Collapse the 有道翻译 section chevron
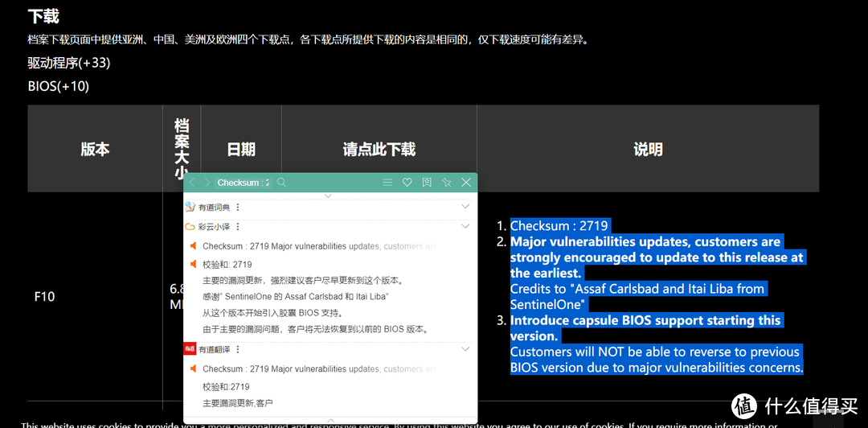Screen dimensions: 868x428 click(x=465, y=348)
